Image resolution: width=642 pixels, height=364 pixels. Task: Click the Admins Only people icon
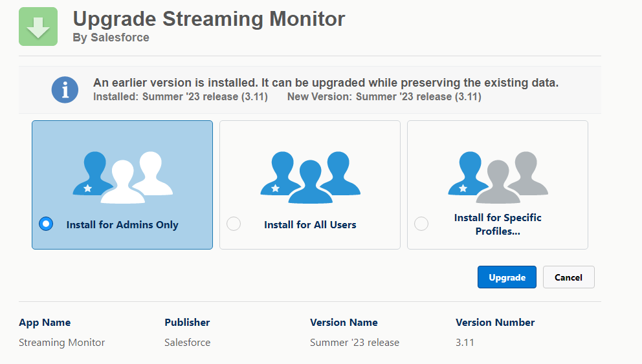tap(122, 178)
